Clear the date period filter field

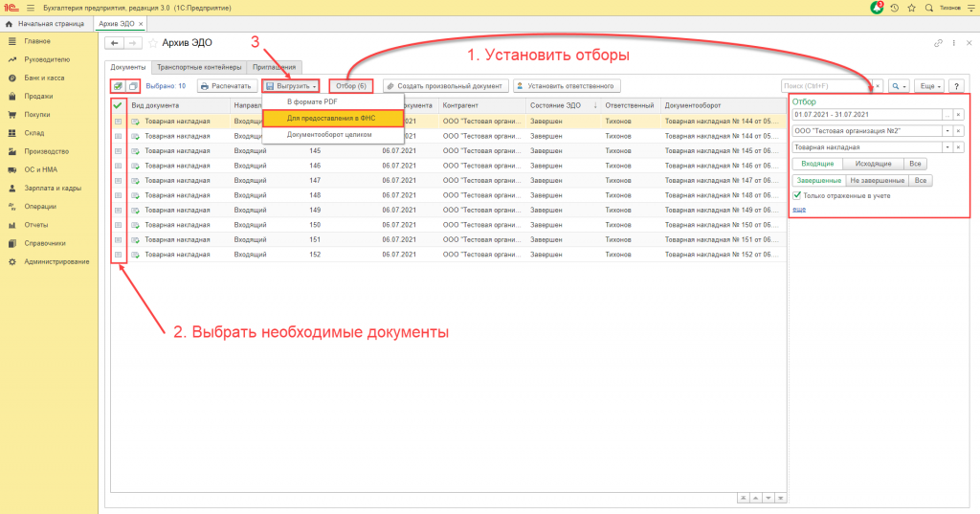[958, 115]
